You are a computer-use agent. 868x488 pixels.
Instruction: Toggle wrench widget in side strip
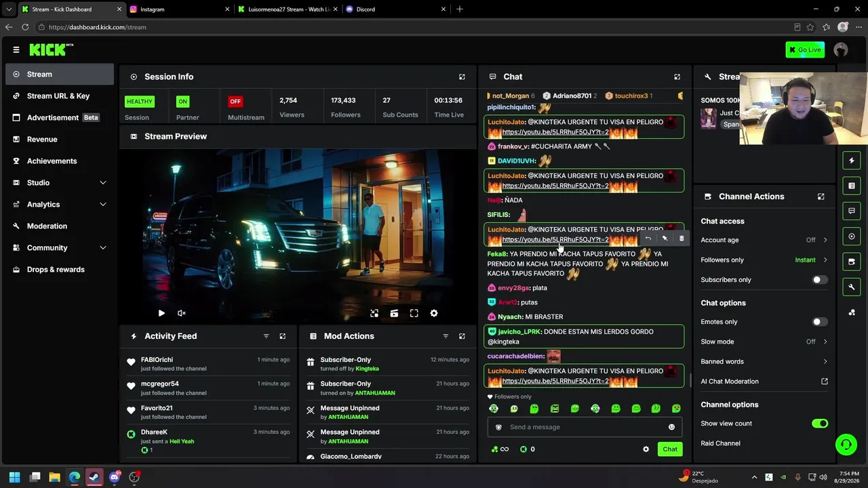point(852,287)
